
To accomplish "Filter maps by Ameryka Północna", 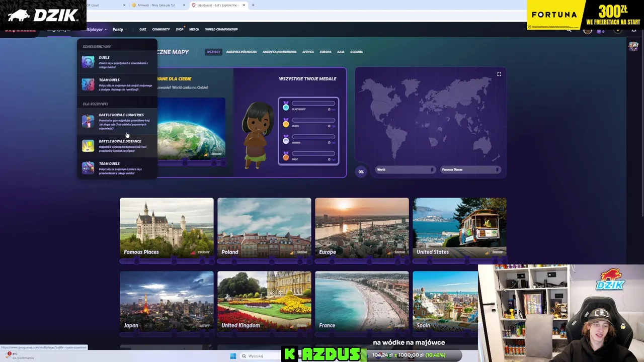I will [x=242, y=52].
